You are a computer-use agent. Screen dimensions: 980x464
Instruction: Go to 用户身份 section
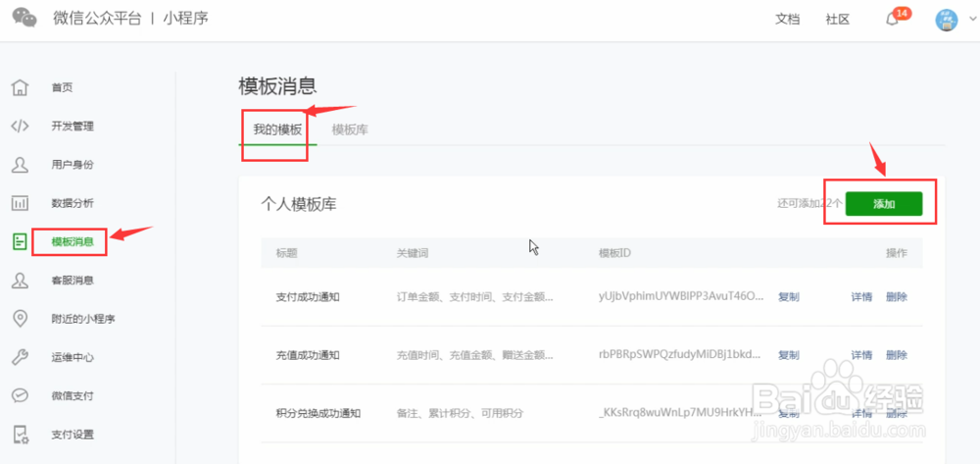point(73,165)
